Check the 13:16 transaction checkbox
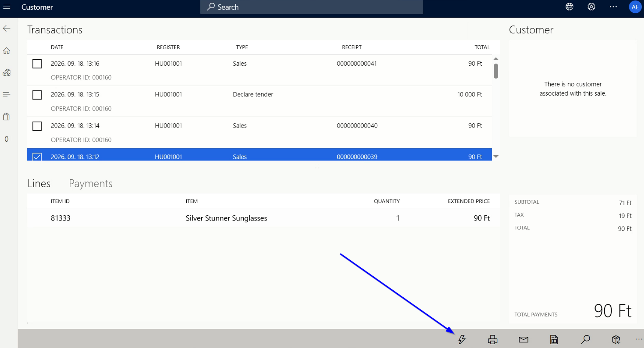Screen dimensions: 644x348 point(37,64)
